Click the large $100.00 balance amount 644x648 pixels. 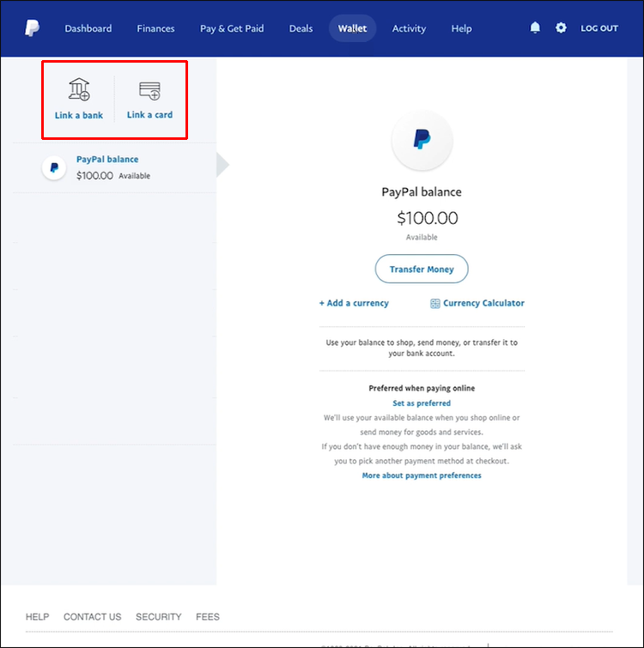click(428, 218)
